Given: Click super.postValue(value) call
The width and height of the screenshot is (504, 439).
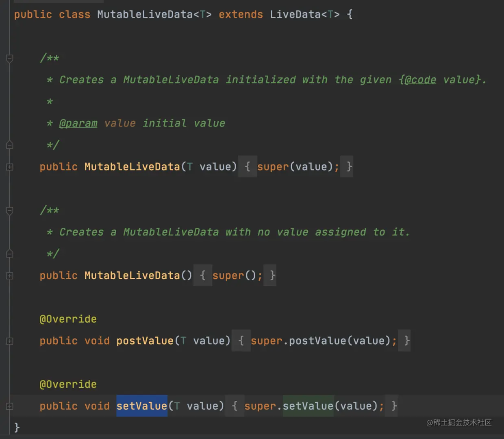Looking at the screenshot, I should pos(321,341).
